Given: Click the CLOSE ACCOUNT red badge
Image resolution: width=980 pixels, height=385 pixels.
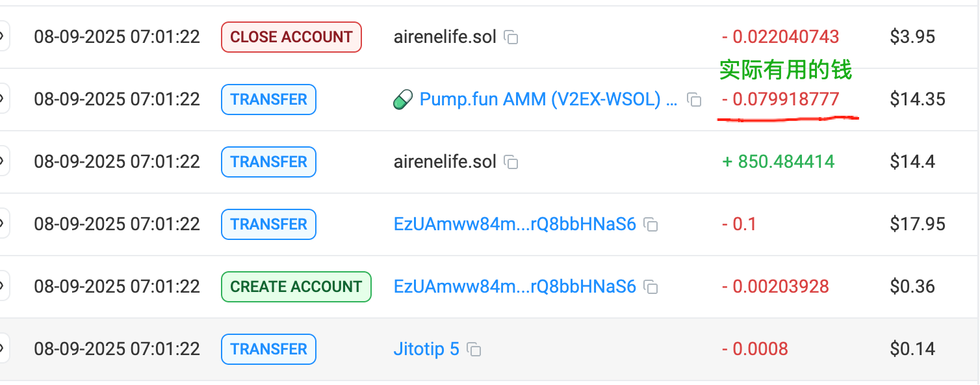Looking at the screenshot, I should click(291, 37).
